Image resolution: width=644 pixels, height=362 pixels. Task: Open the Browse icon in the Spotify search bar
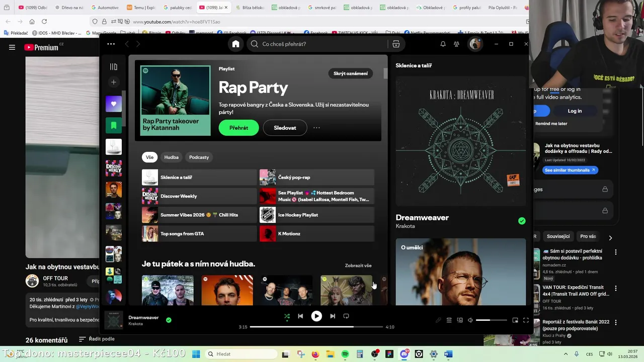(396, 44)
